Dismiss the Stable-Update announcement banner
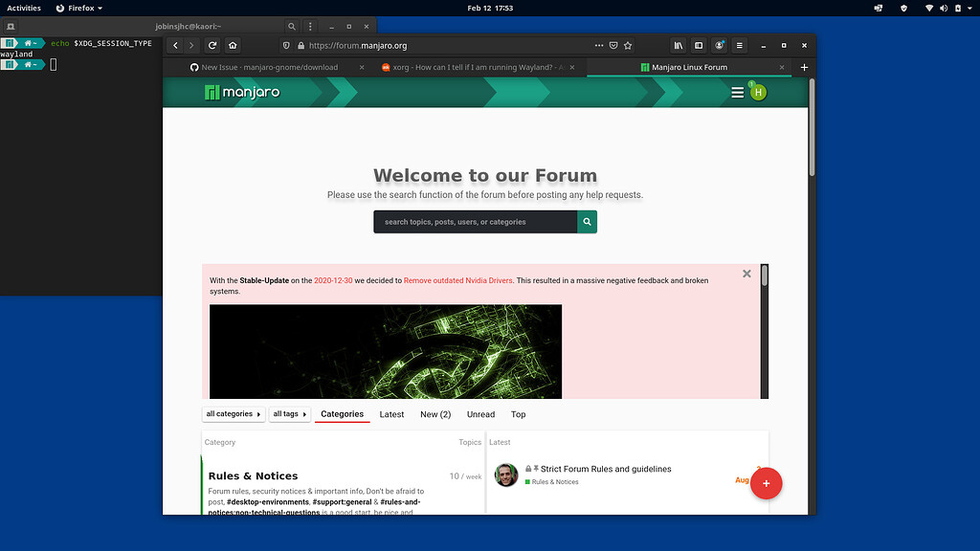This screenshot has width=980, height=551. tap(746, 273)
